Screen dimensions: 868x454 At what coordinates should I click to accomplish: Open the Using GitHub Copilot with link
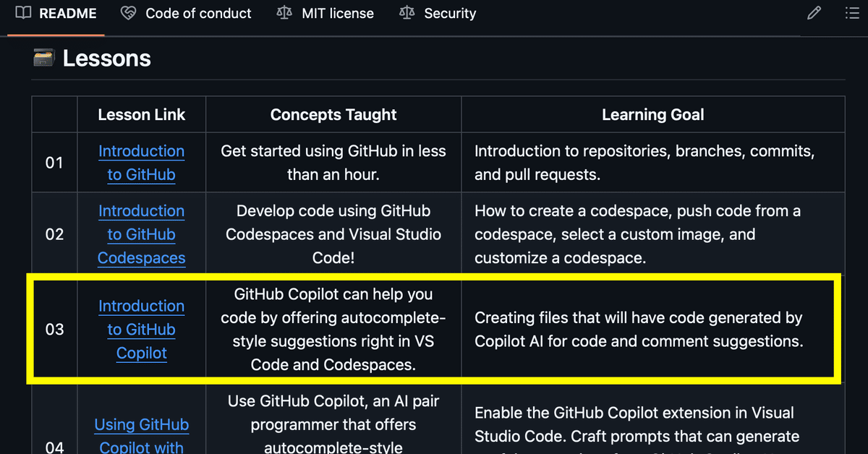point(142,436)
